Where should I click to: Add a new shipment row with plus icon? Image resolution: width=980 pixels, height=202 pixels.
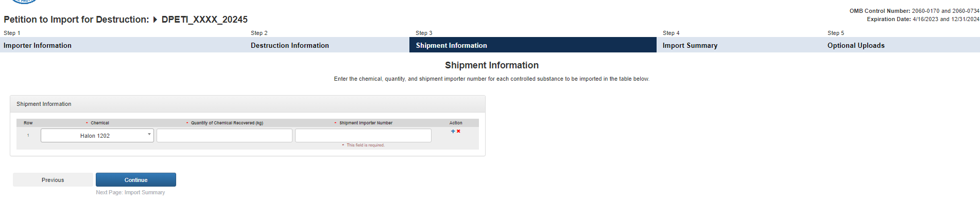[453, 132]
